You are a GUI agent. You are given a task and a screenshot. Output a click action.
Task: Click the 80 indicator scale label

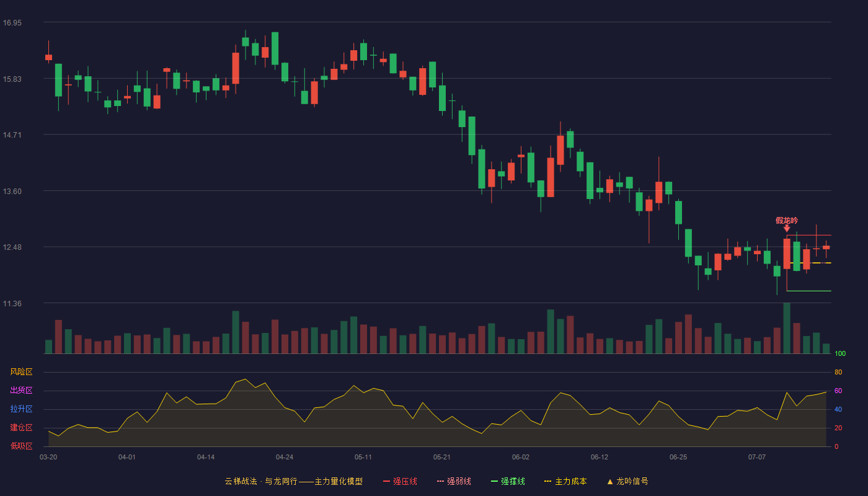pyautogui.click(x=838, y=372)
